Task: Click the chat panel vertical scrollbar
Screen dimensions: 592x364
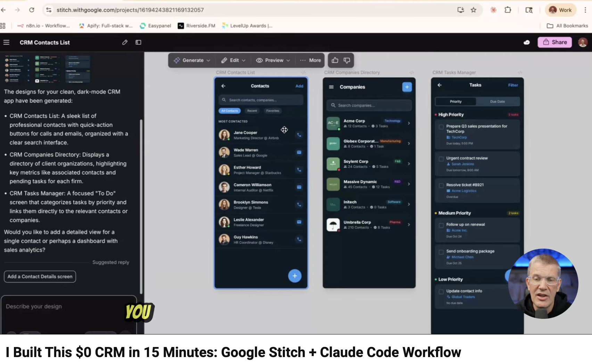Action: (141, 207)
